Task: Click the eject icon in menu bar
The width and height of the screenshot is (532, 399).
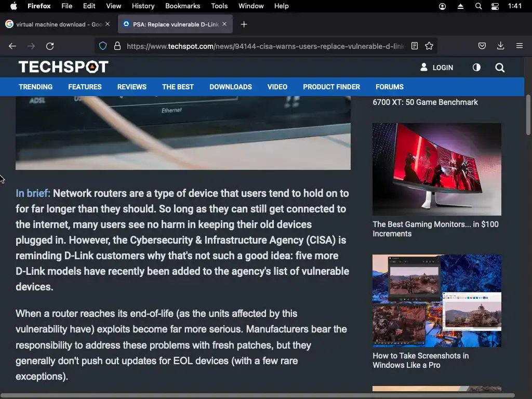Action: coord(460,6)
